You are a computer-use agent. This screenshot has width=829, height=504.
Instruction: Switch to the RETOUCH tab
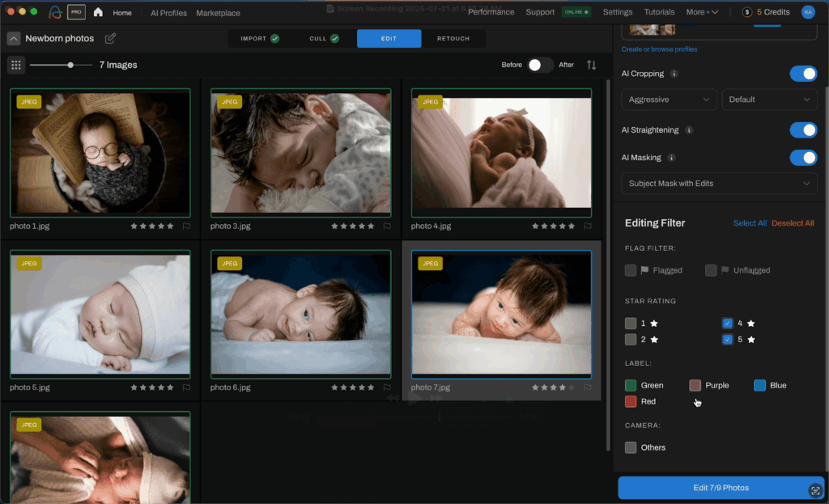coord(453,38)
